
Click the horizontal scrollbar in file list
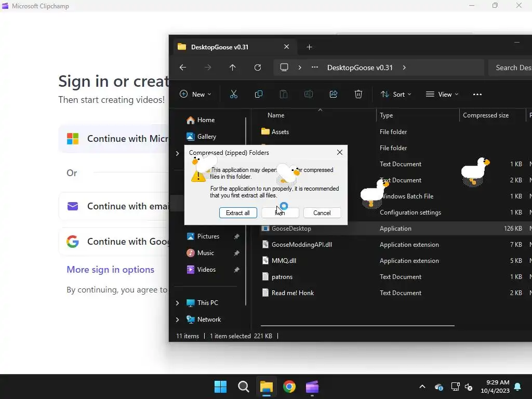click(x=357, y=325)
